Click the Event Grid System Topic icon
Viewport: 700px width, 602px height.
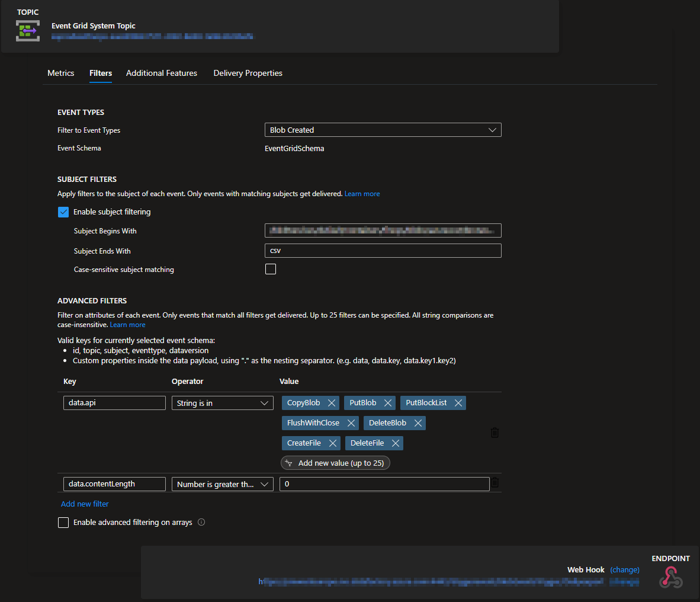click(x=28, y=31)
